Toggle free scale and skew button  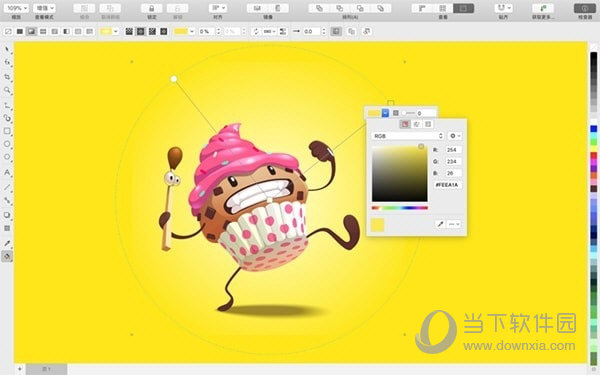coord(336,31)
